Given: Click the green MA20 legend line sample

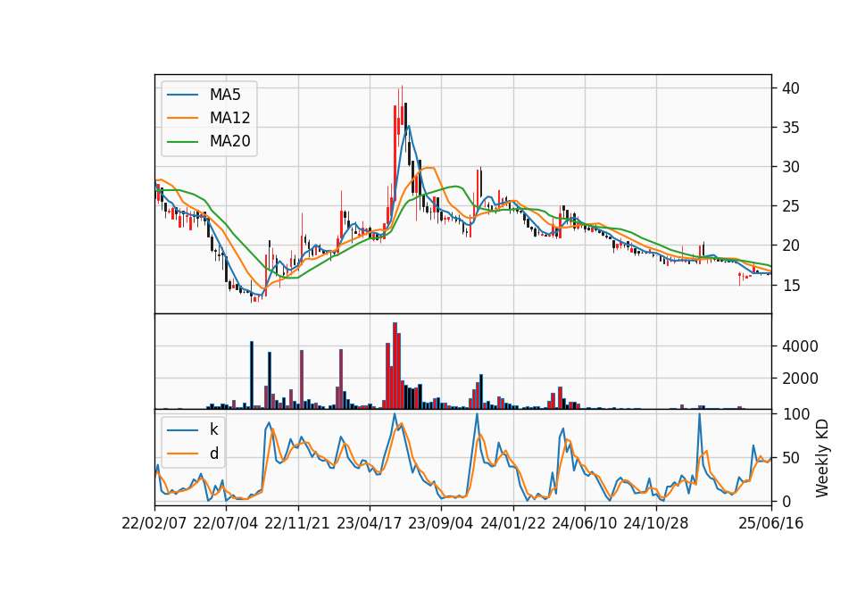Looking at the screenshot, I should coord(182,141).
